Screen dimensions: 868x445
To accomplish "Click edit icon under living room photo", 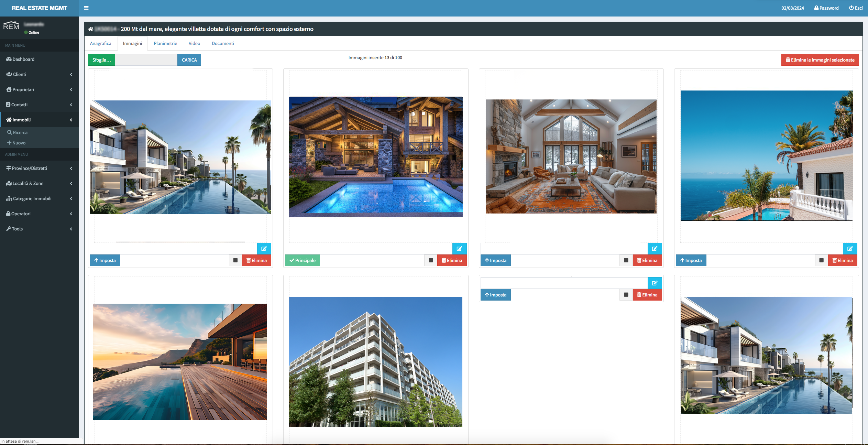I will pos(654,249).
